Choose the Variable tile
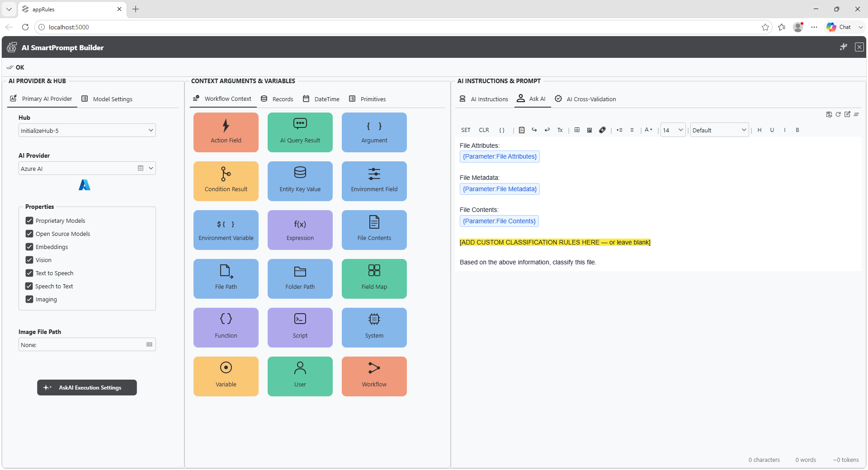The width and height of the screenshot is (868, 470). [226, 376]
